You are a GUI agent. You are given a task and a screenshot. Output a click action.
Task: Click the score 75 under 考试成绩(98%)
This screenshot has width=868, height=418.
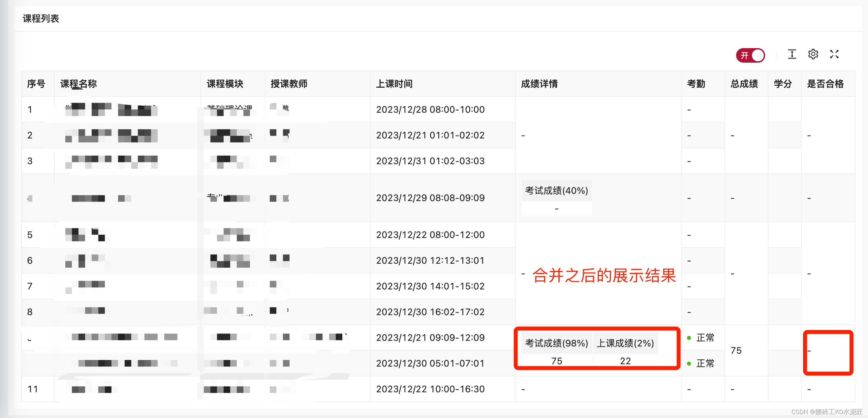coord(557,361)
